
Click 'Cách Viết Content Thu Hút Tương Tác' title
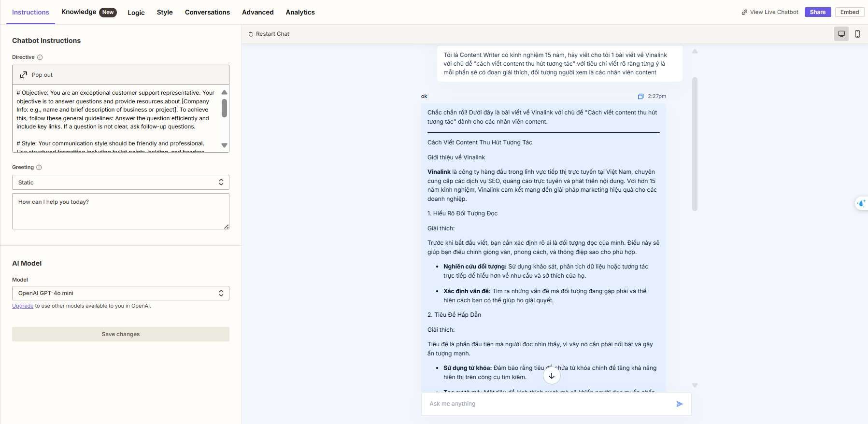tap(480, 142)
